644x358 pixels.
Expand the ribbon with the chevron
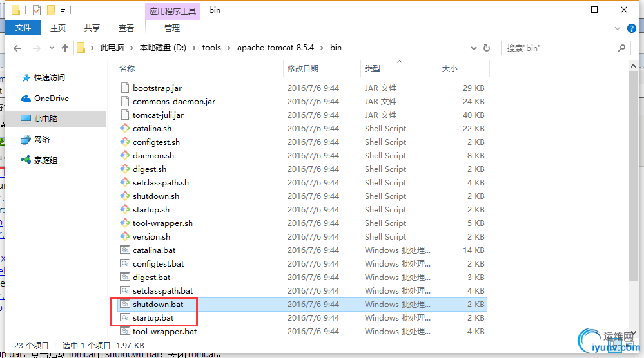pos(618,28)
